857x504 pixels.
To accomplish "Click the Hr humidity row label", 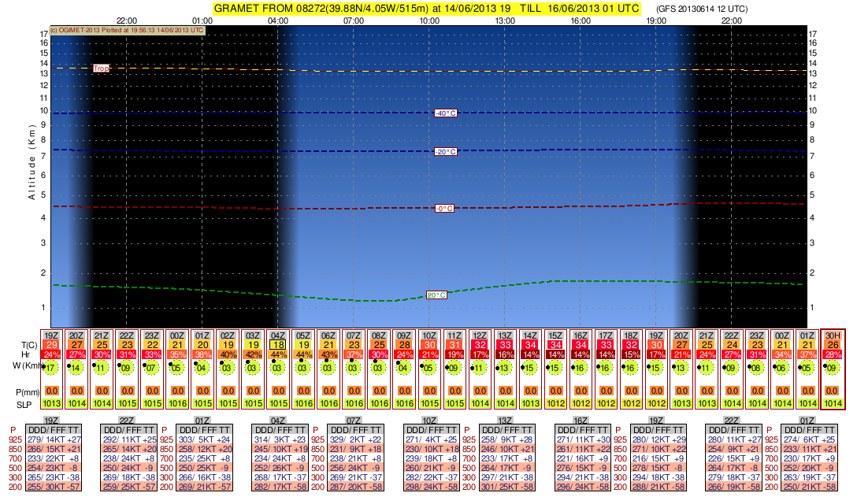I will pyautogui.click(x=25, y=354).
